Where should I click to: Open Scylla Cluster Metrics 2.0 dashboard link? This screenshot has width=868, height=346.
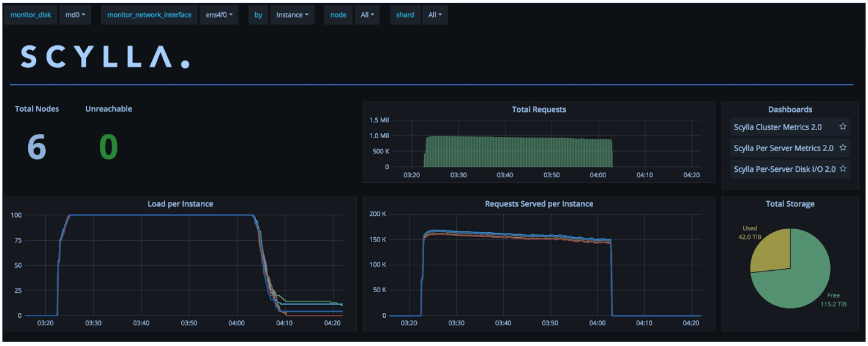(777, 127)
